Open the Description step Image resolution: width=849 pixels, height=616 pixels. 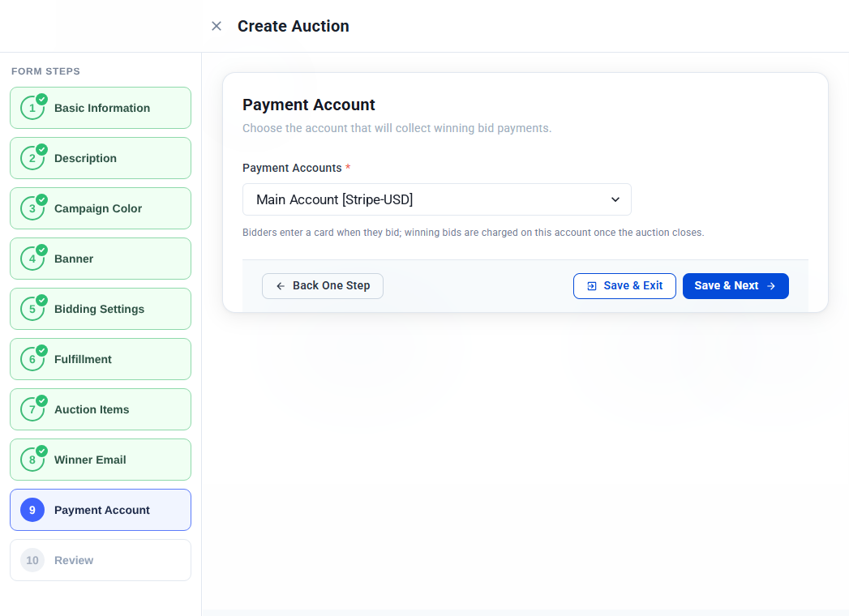click(101, 158)
